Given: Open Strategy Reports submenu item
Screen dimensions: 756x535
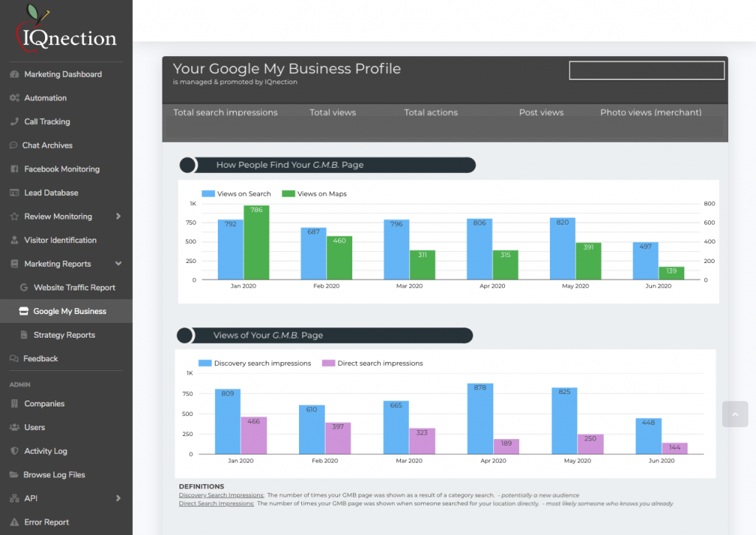Looking at the screenshot, I should (64, 335).
